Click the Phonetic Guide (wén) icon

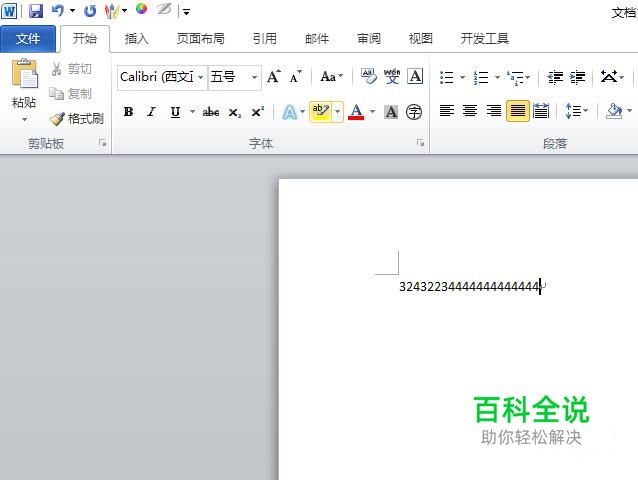pyautogui.click(x=392, y=76)
